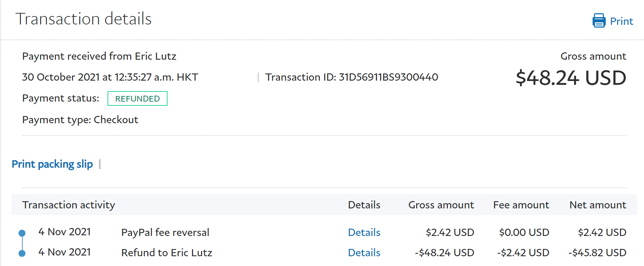Select the timeline dot for PayPal fee reversal
The image size is (644, 266).
22,233
